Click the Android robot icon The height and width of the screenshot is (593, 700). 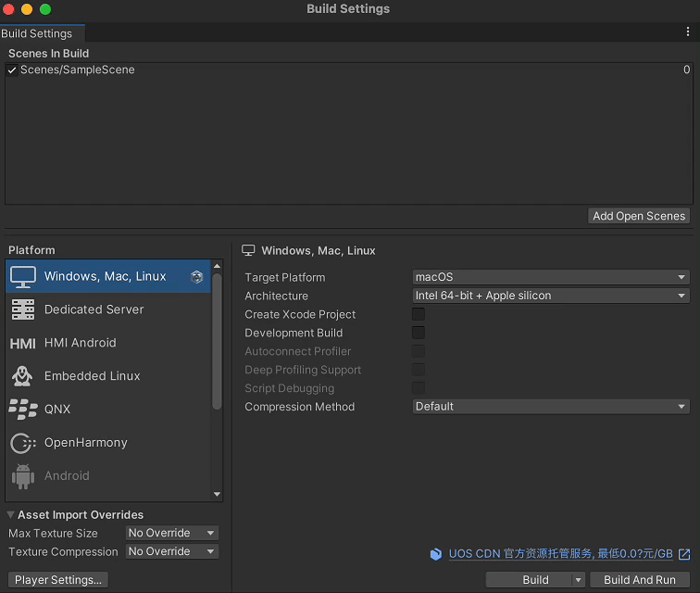coord(23,476)
